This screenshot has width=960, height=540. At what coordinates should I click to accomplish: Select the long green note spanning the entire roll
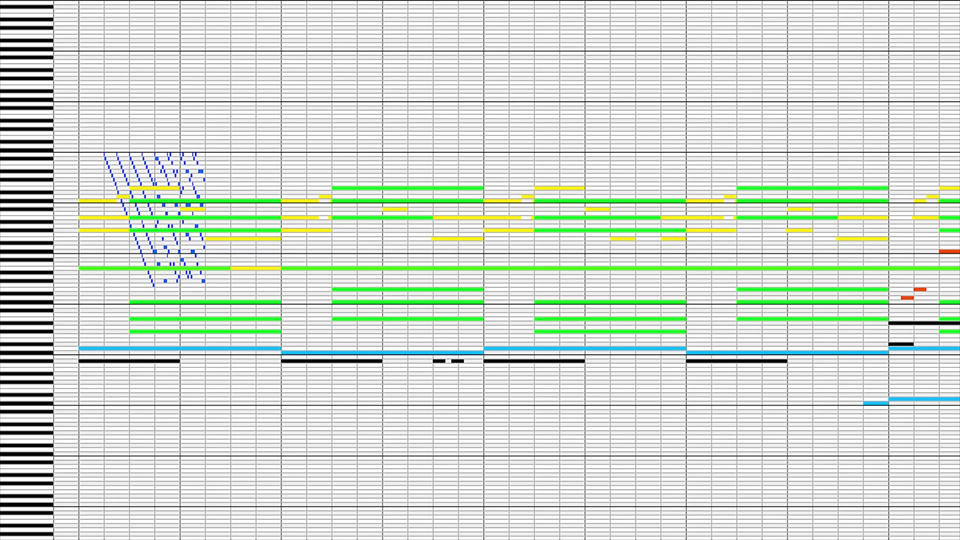(519, 268)
